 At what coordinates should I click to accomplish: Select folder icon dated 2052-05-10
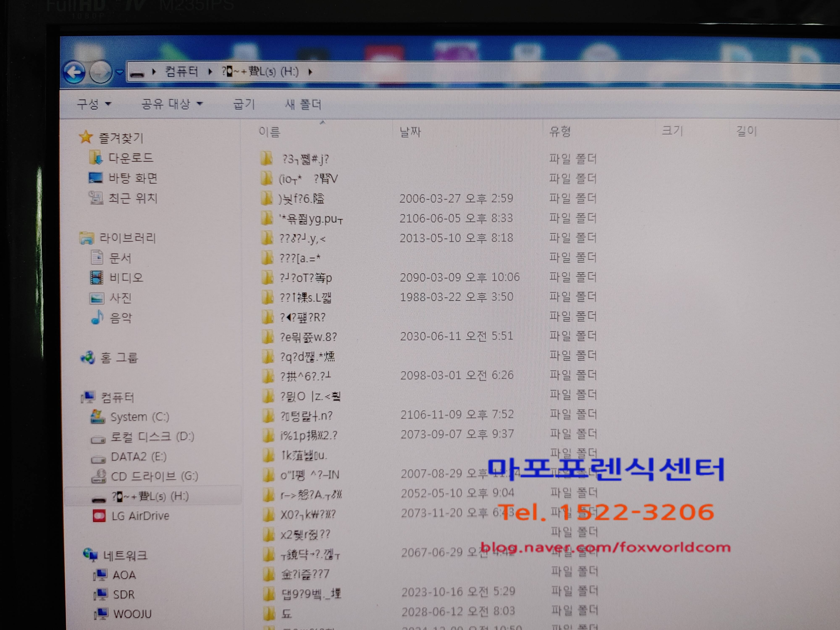coord(268,494)
